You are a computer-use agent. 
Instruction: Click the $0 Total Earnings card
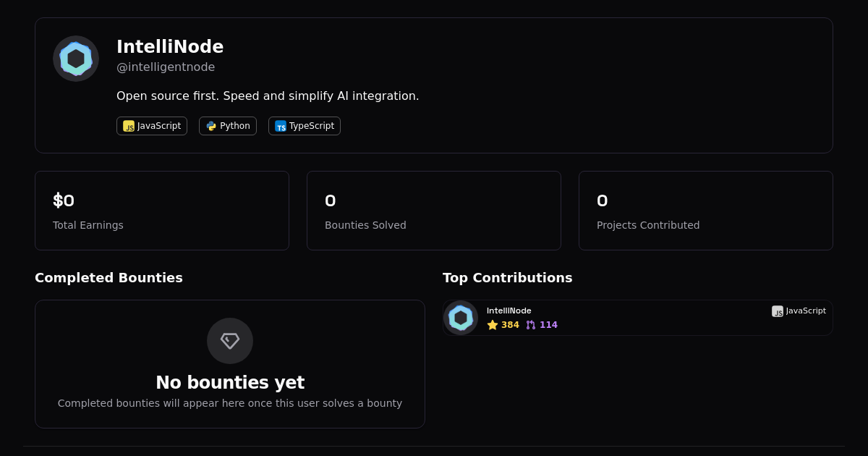pos(162,211)
